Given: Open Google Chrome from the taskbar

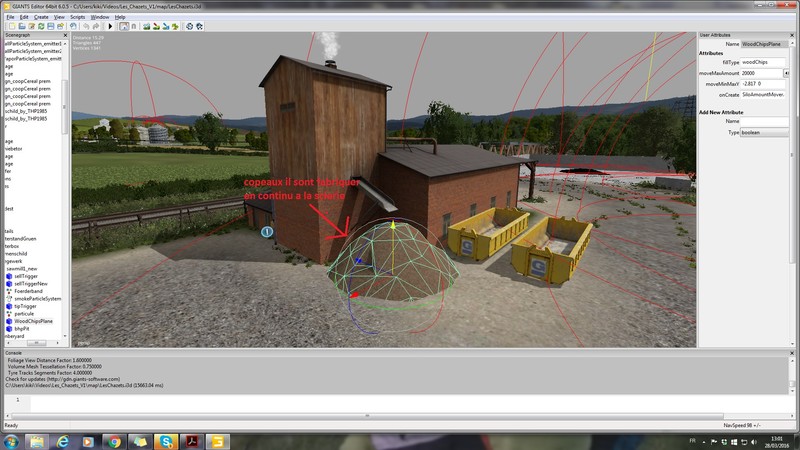Looking at the screenshot, I should point(113,441).
